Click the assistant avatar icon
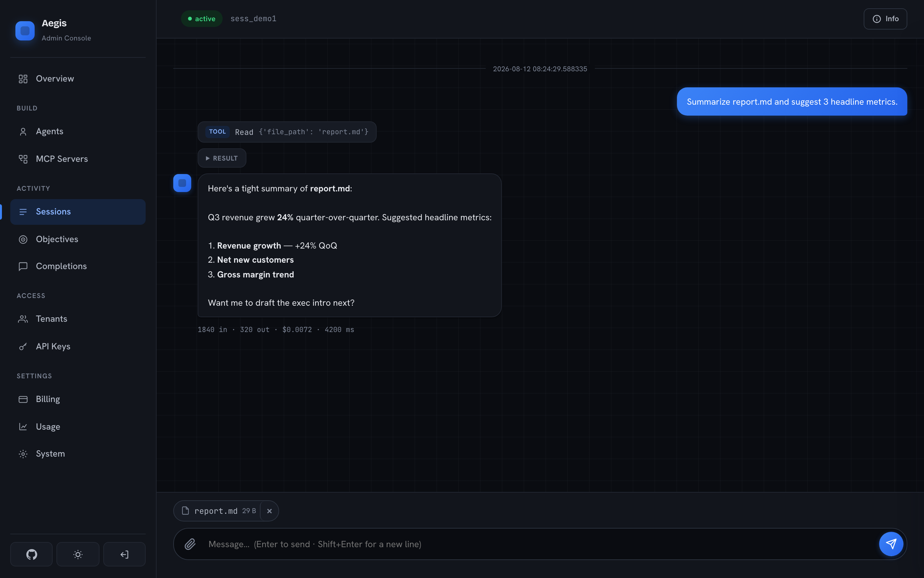This screenshot has width=924, height=578. click(182, 183)
